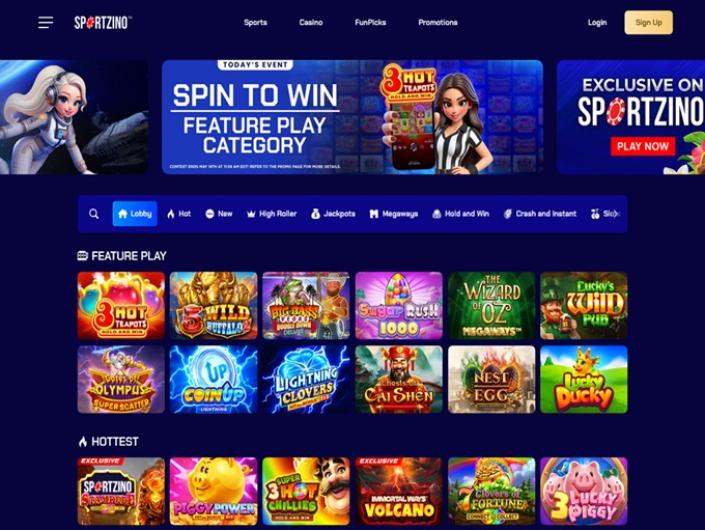Switch to the Lobby tab

pos(135,214)
